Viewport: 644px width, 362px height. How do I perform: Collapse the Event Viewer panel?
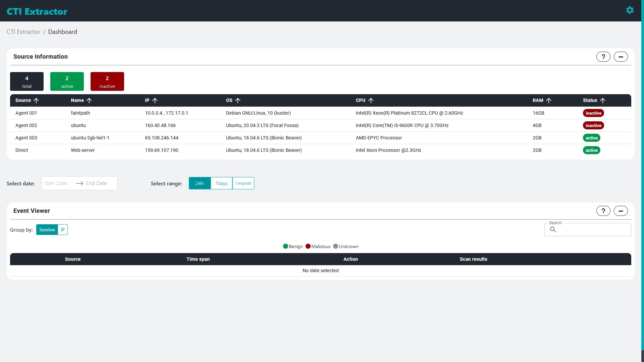[621, 210]
